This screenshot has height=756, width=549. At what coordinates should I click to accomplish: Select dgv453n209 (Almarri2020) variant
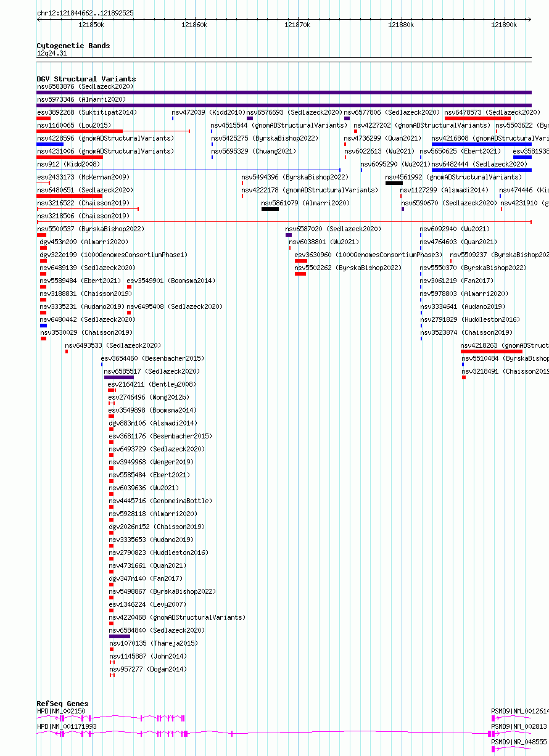click(x=85, y=242)
